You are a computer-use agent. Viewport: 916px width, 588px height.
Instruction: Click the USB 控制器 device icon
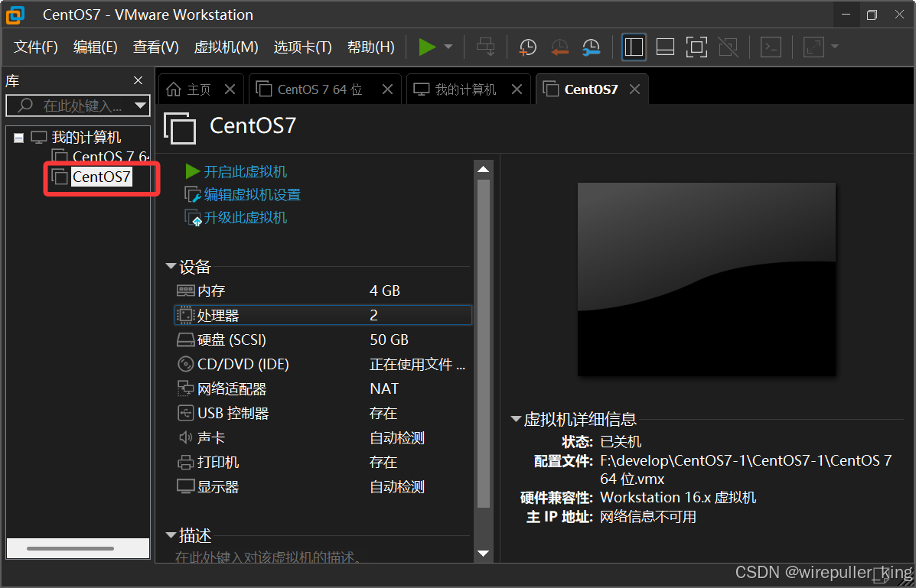tap(185, 413)
